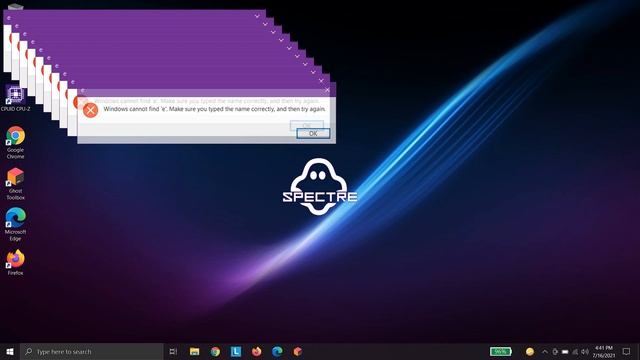
Task: Open the network icon in the system tray
Action: click(575, 351)
